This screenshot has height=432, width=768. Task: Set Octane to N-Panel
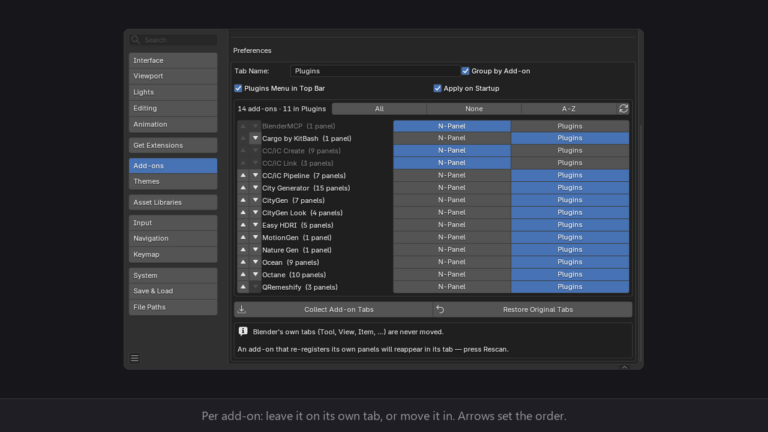pyautogui.click(x=452, y=274)
